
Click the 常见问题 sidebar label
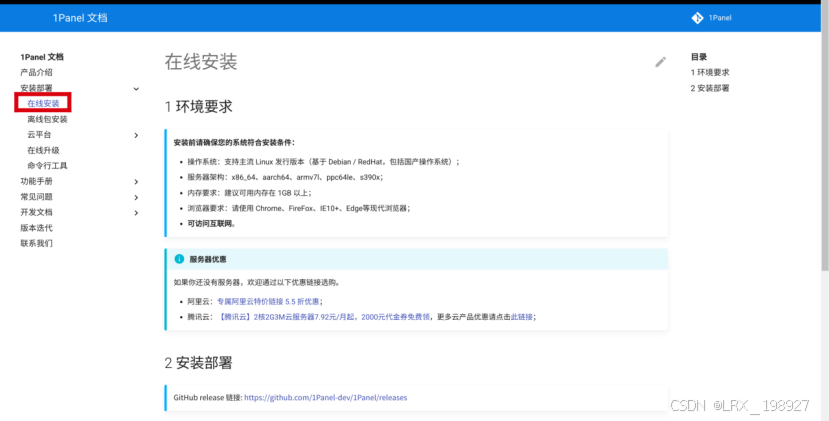[36, 197]
